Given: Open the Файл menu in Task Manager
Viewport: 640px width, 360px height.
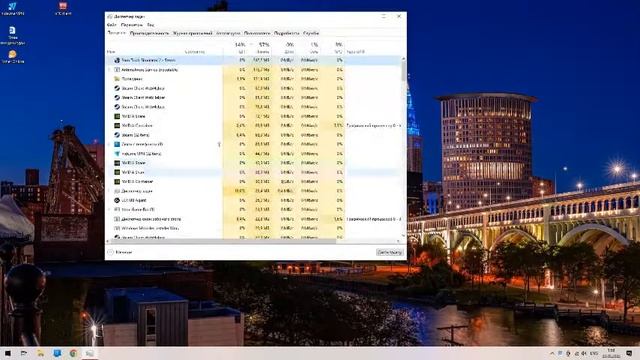Looking at the screenshot, I should [111, 25].
